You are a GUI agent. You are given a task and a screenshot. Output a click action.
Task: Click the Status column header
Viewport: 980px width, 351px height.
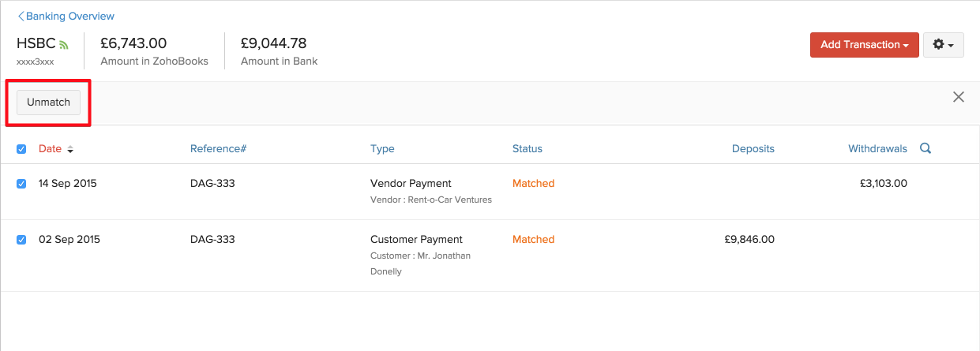tap(527, 148)
